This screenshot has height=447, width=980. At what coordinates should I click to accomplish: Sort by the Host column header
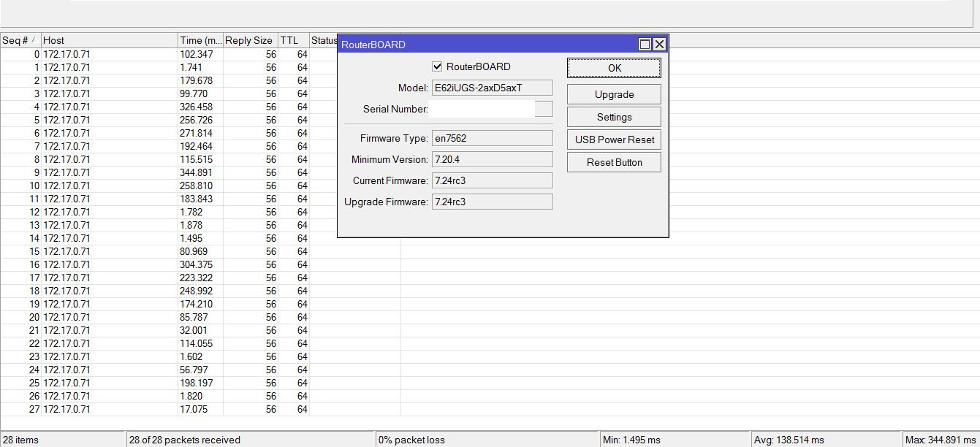[x=110, y=40]
